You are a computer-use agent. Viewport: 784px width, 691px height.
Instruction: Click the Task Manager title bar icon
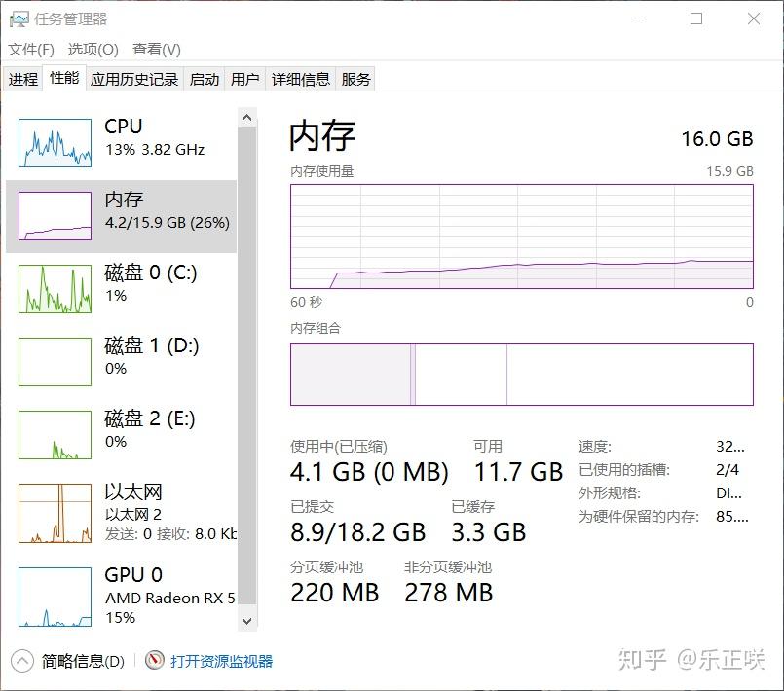pyautogui.click(x=19, y=19)
